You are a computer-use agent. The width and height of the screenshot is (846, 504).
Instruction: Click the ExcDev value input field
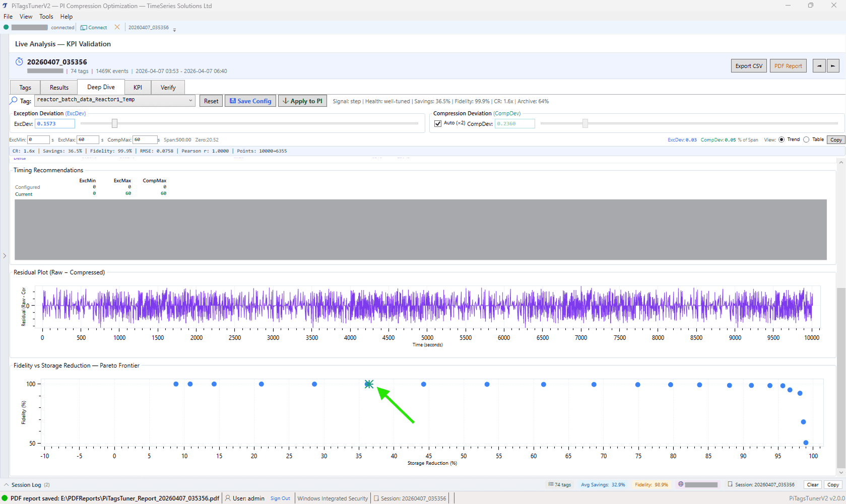point(55,124)
